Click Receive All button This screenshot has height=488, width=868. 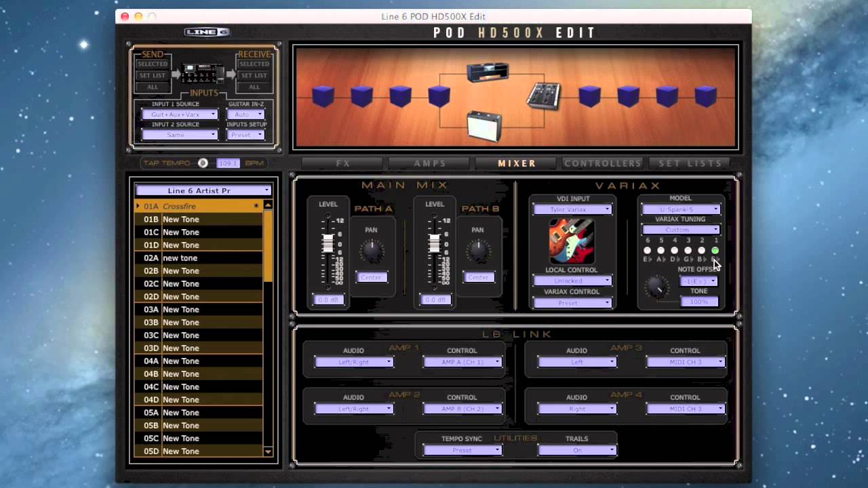click(x=254, y=87)
